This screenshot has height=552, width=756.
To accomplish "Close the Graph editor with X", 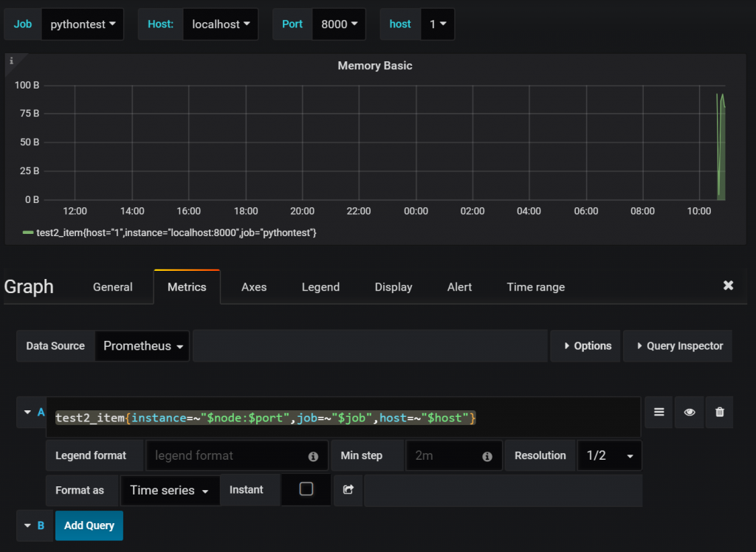I will [x=728, y=286].
